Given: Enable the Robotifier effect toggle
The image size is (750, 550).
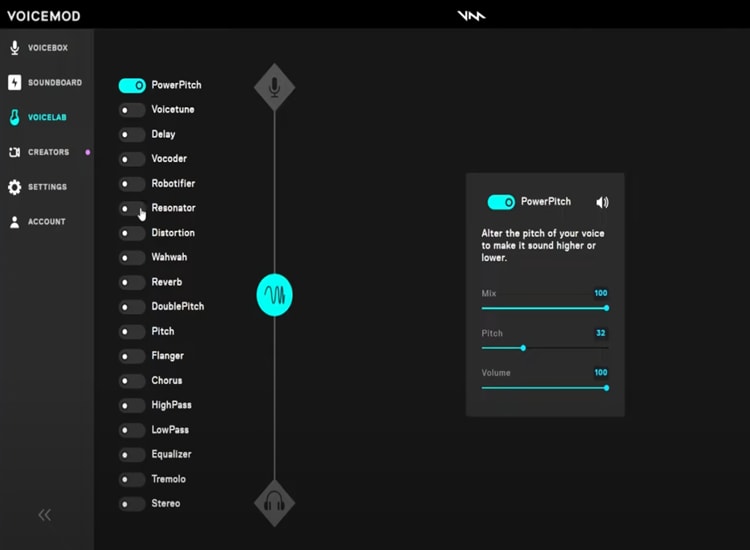Looking at the screenshot, I should pos(132,184).
